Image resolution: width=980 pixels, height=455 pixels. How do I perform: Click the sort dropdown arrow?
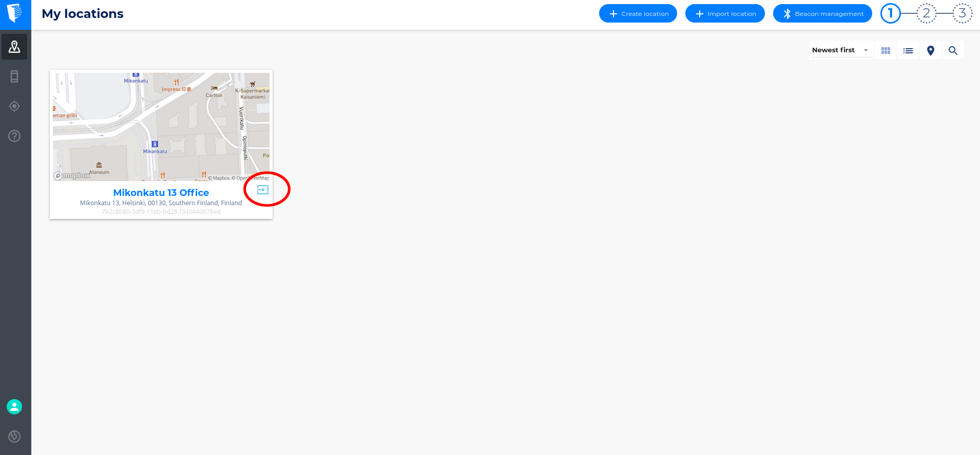coord(866,50)
